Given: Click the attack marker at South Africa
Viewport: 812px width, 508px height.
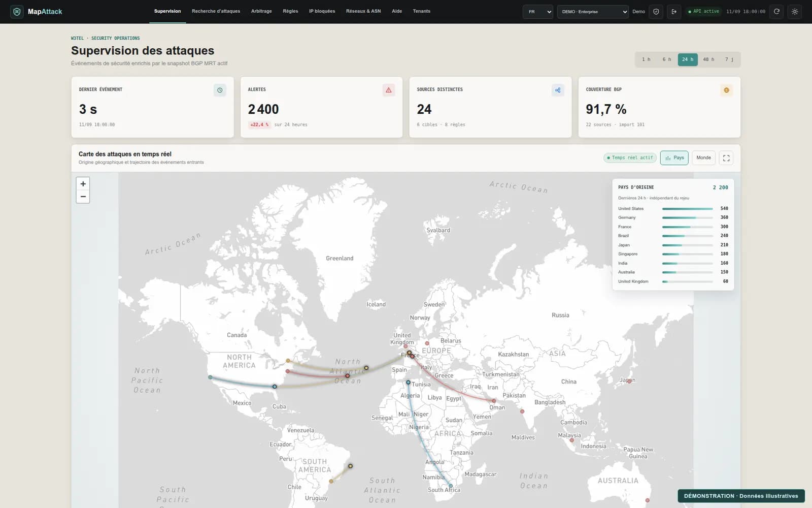Looking at the screenshot, I should (451, 486).
